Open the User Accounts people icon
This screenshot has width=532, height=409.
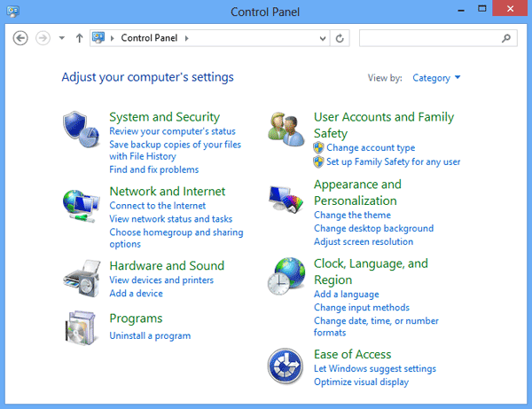pos(286,130)
